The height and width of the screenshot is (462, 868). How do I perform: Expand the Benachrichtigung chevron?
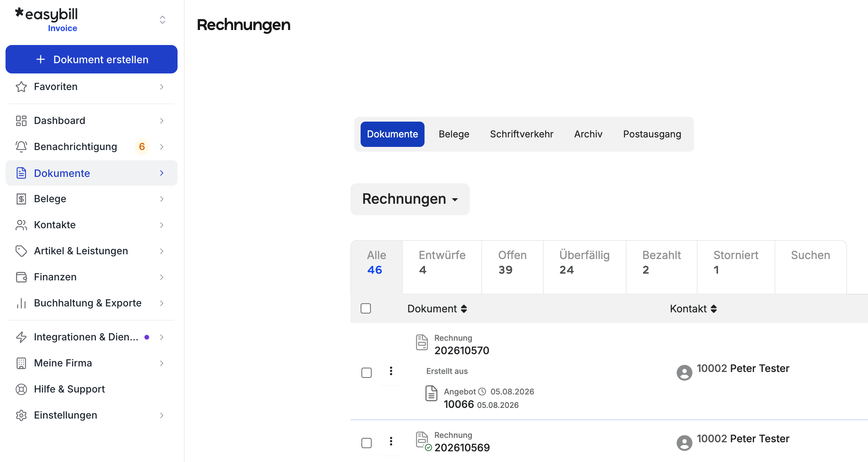(162, 147)
